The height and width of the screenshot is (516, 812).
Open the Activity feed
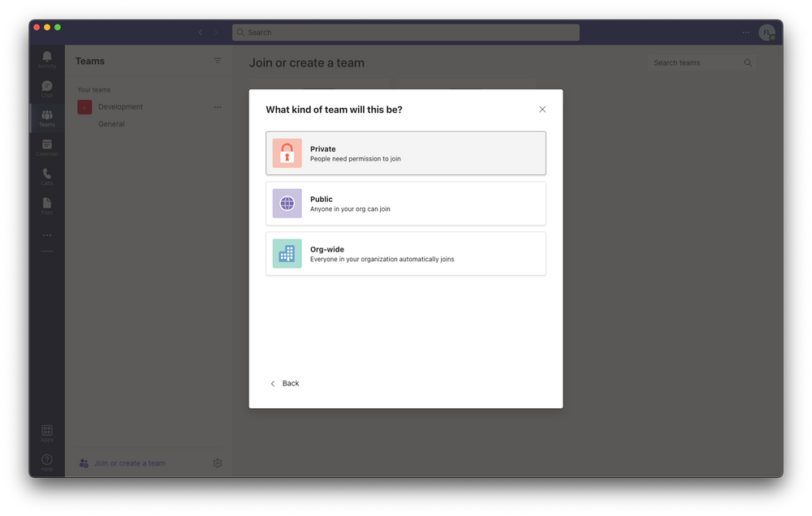pos(46,58)
